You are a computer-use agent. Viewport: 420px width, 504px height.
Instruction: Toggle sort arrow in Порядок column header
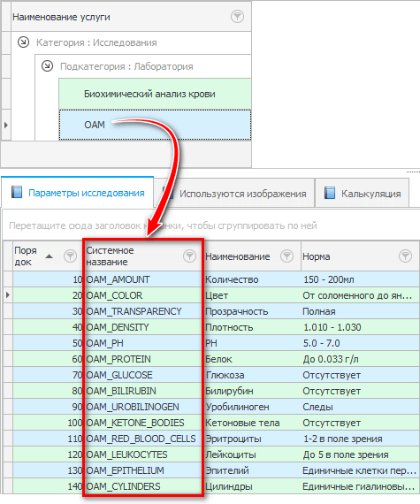click(49, 256)
